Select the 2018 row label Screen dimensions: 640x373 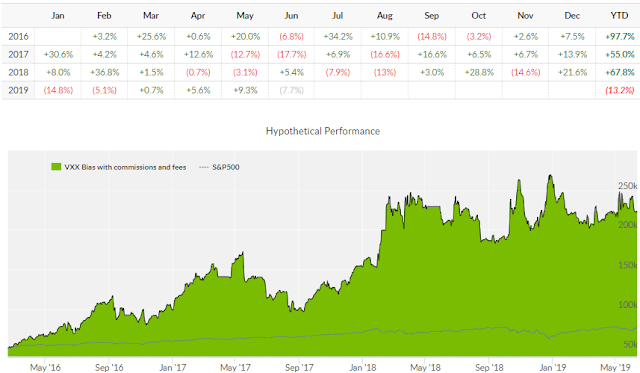point(18,72)
